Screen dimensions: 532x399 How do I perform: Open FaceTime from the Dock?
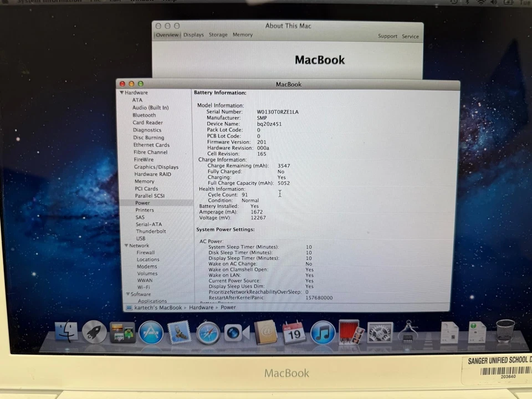click(x=235, y=332)
